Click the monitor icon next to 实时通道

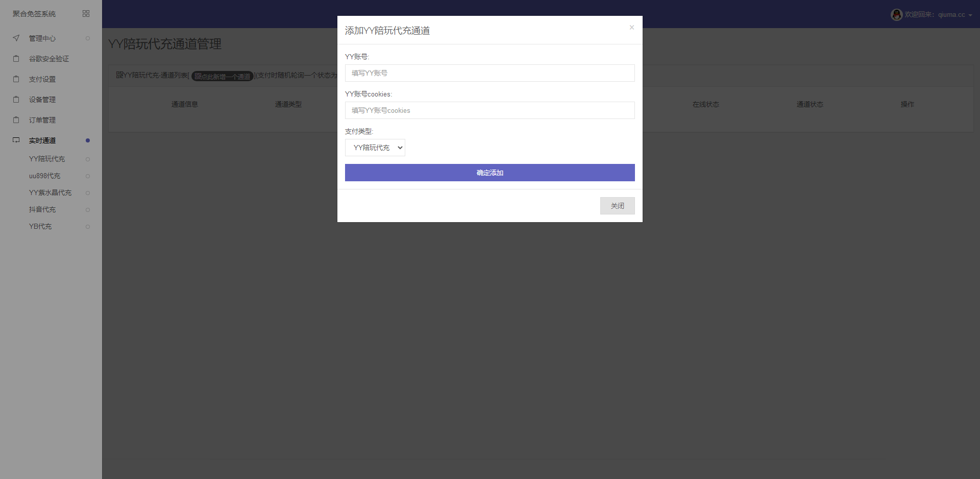(x=16, y=140)
